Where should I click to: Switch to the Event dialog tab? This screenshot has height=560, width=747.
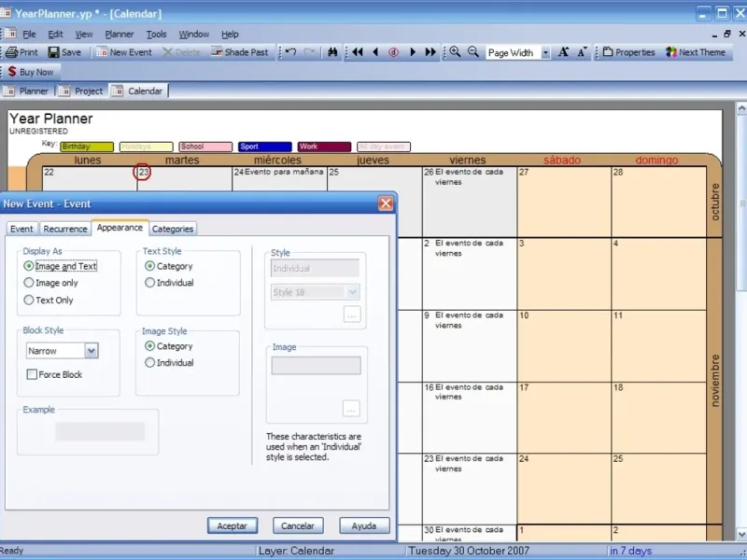pyautogui.click(x=21, y=229)
